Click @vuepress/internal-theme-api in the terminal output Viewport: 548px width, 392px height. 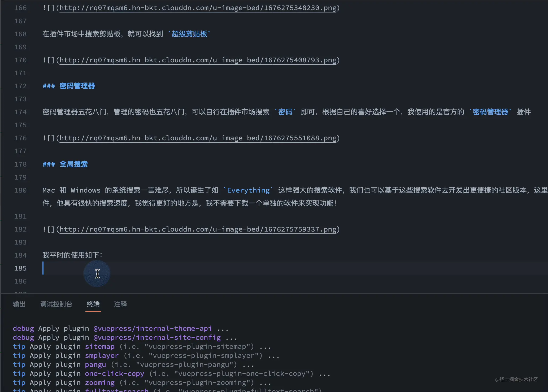[x=153, y=329]
